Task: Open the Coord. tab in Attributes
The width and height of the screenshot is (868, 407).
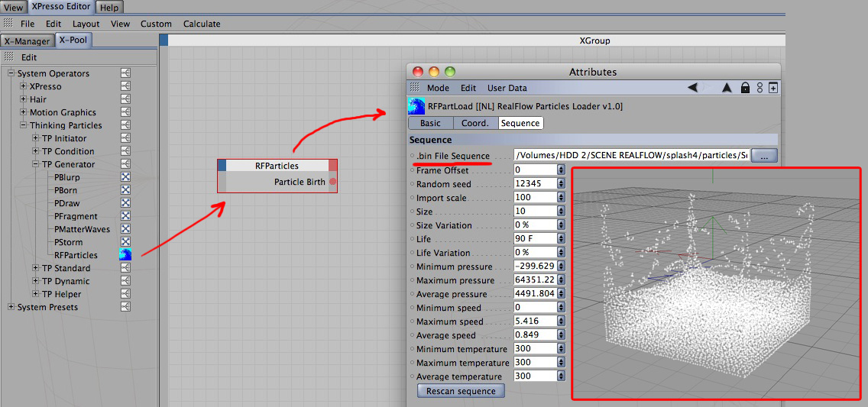Action: [x=475, y=123]
